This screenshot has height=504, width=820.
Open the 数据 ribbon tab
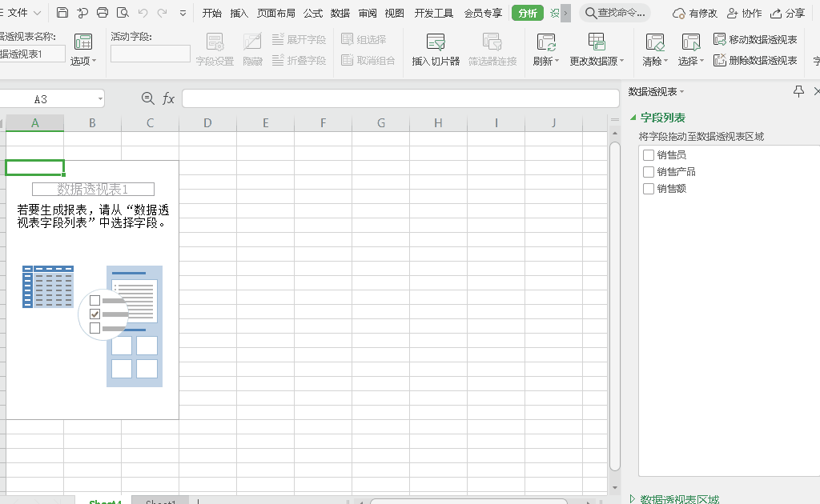(340, 13)
